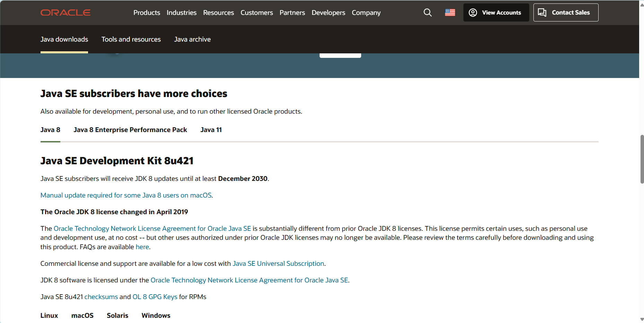Open the Products menu
This screenshot has height=323, width=644.
pyautogui.click(x=147, y=13)
